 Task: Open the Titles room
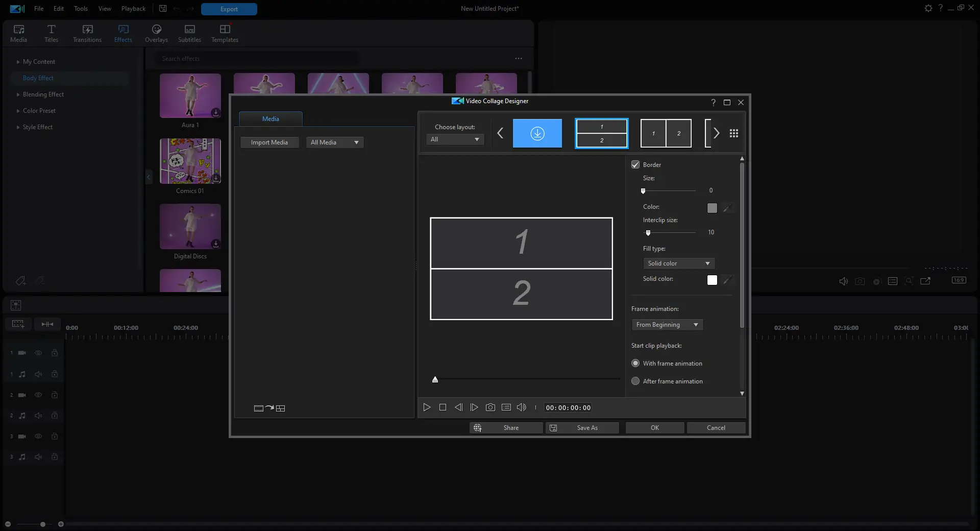pyautogui.click(x=51, y=33)
